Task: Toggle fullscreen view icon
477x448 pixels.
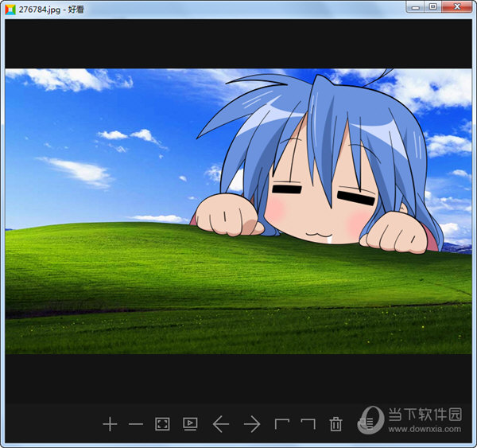Action: pos(162,424)
